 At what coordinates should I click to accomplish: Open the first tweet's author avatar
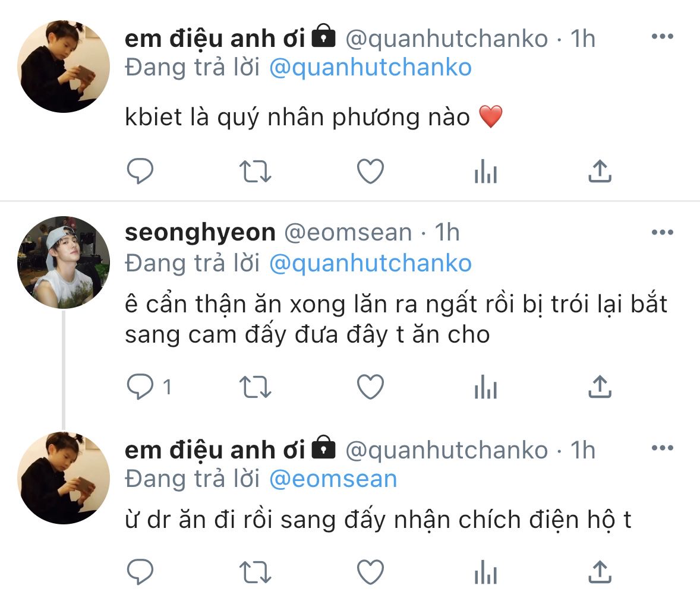pos(64,66)
